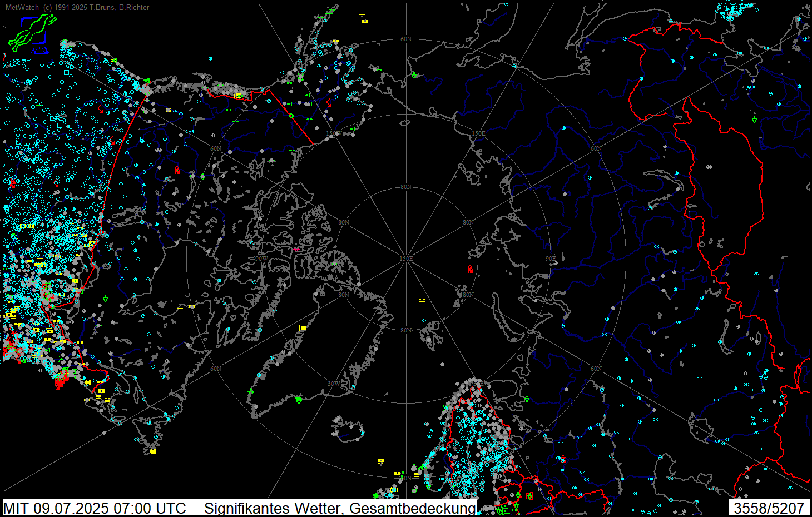Select yellow fog symbol on Greenland's northwest coast
Image resolution: width=812 pixels, height=517 pixels.
(x=303, y=328)
